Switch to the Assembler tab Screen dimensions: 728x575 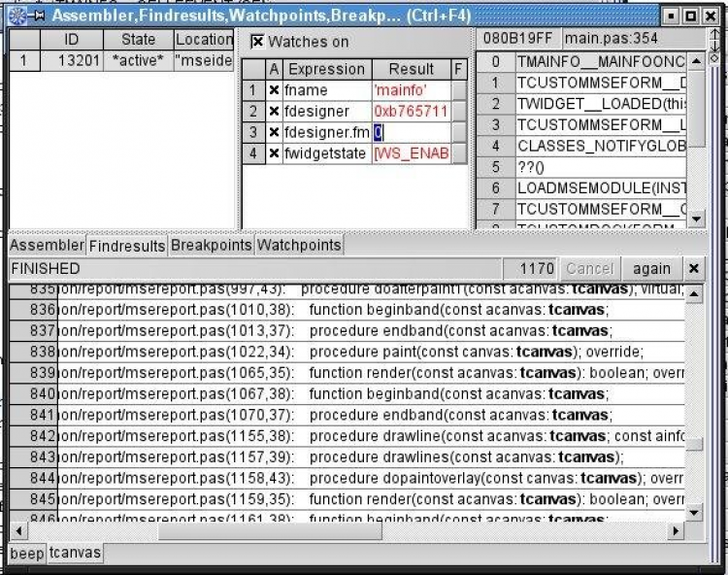[x=47, y=246]
